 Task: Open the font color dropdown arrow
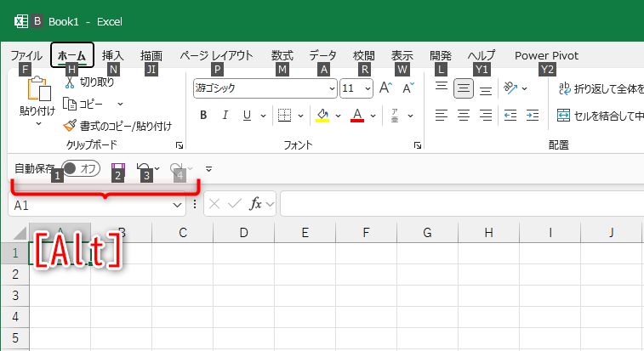(x=373, y=116)
